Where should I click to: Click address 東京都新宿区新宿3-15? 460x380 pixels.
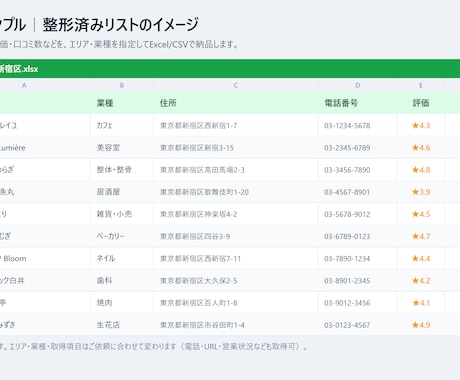pos(197,148)
